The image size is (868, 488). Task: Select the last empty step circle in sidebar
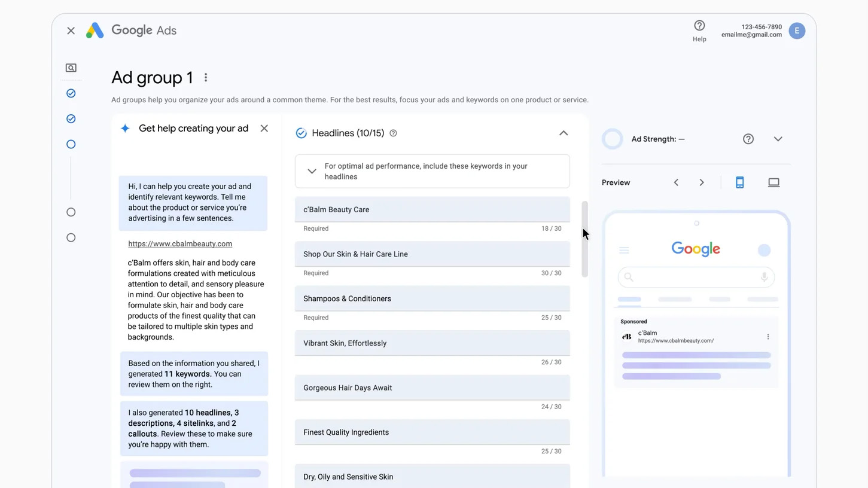pyautogui.click(x=71, y=237)
